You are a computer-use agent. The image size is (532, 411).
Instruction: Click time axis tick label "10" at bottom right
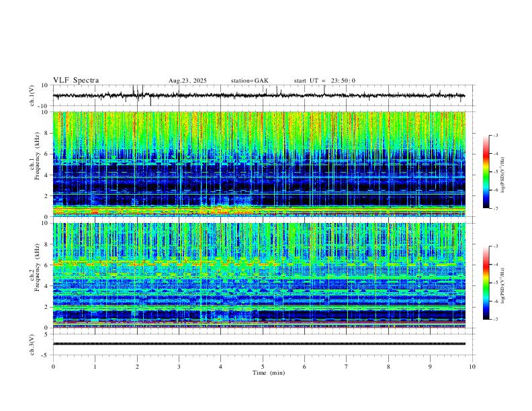point(472,367)
